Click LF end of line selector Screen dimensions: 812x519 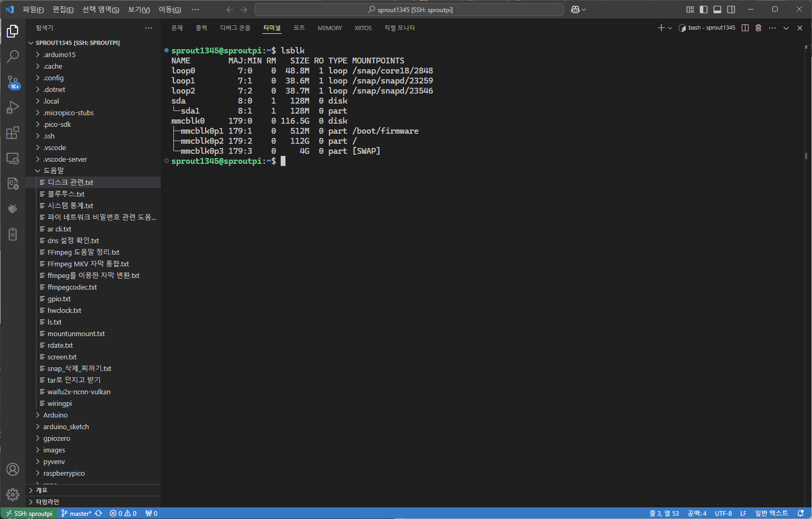pos(743,513)
